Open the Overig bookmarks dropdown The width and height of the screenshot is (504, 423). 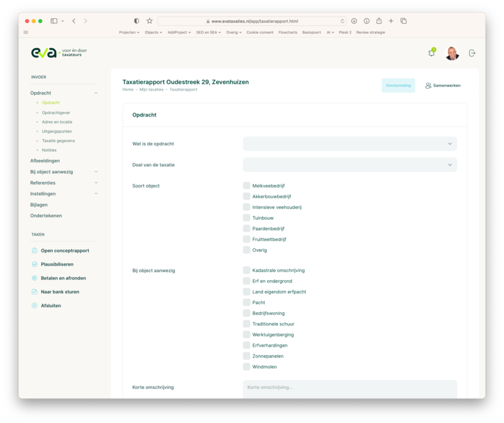(x=234, y=33)
